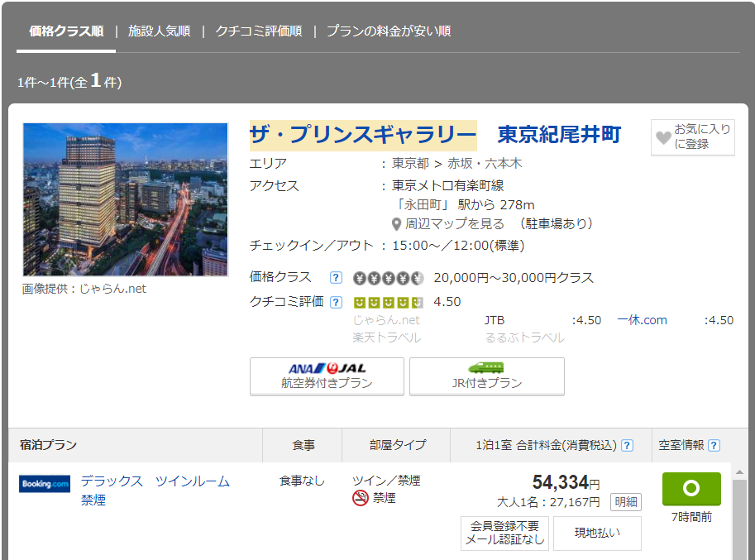The height and width of the screenshot is (560, 755).
Task: Click the gray heart favorite icon
Action: 663,137
